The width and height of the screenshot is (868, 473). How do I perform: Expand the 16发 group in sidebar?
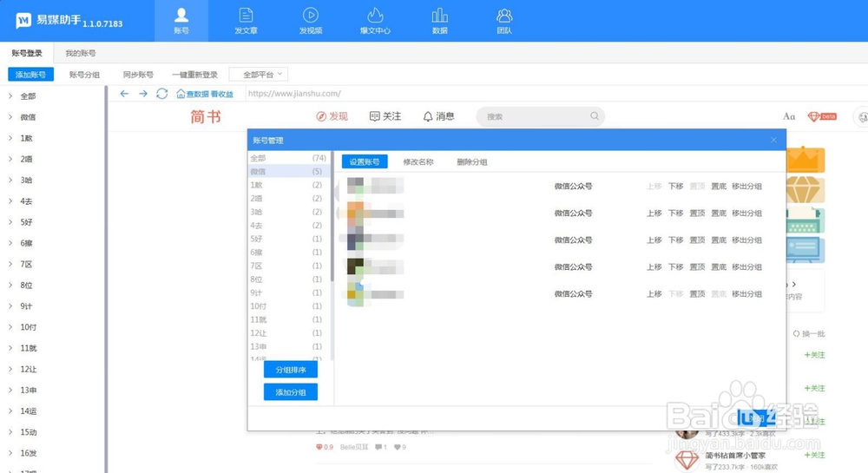tap(10, 453)
